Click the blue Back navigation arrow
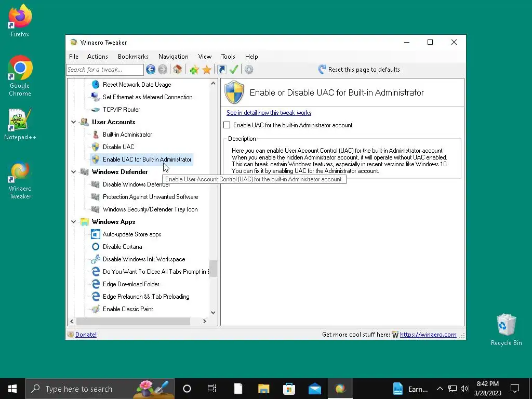The image size is (532, 399). tap(151, 70)
